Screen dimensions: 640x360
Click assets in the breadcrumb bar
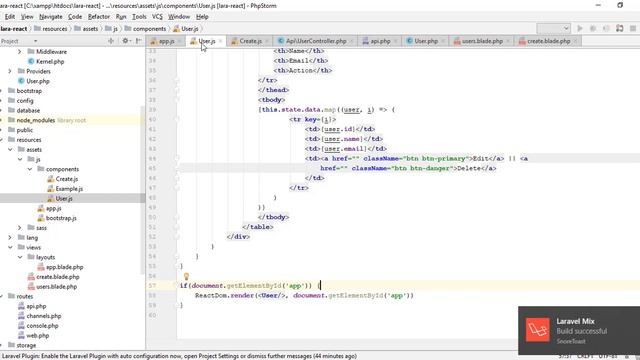(86, 29)
